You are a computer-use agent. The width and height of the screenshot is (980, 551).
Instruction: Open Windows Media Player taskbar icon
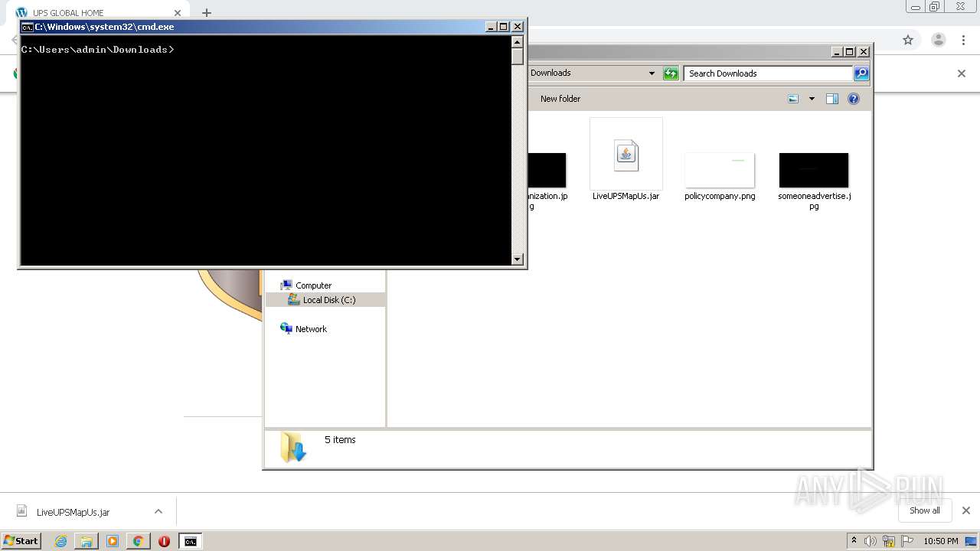tap(113, 541)
